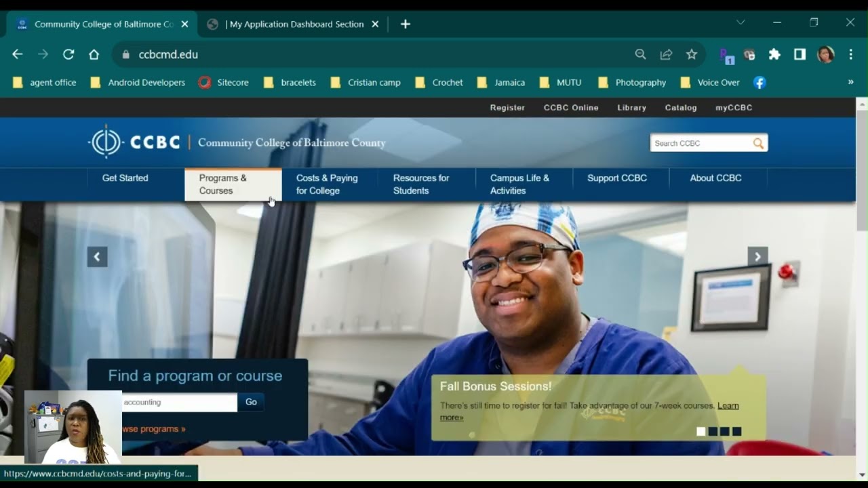Open the Browse programs link

pyautogui.click(x=154, y=429)
